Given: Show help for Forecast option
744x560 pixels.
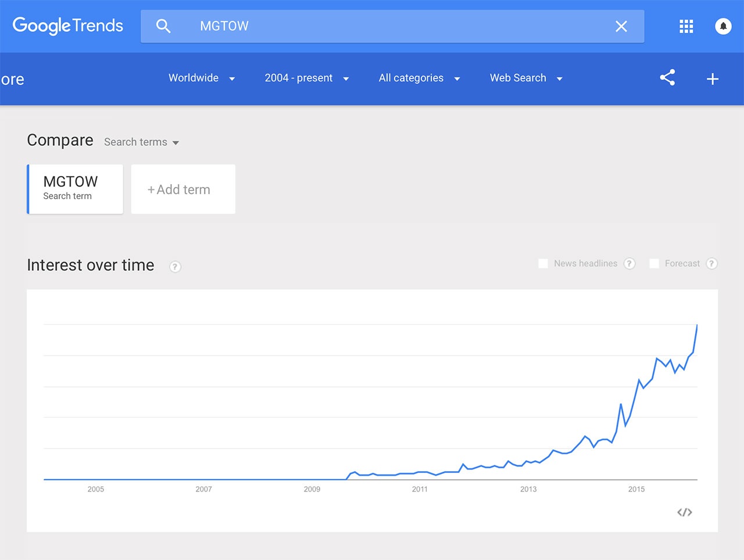Looking at the screenshot, I should click(x=711, y=264).
